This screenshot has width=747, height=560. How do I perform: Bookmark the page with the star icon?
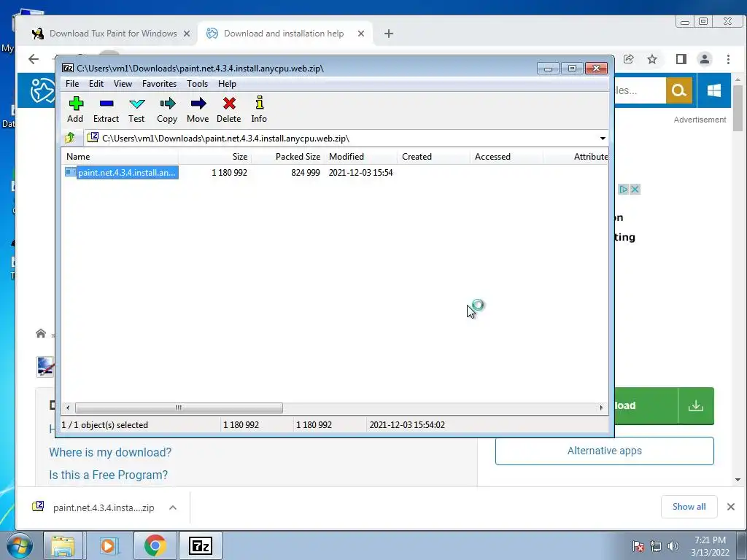point(652,59)
